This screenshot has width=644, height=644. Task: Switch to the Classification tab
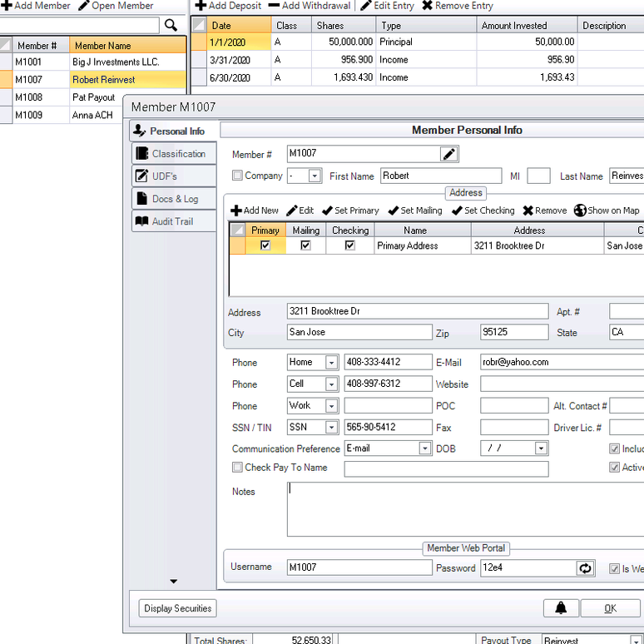click(x=173, y=154)
